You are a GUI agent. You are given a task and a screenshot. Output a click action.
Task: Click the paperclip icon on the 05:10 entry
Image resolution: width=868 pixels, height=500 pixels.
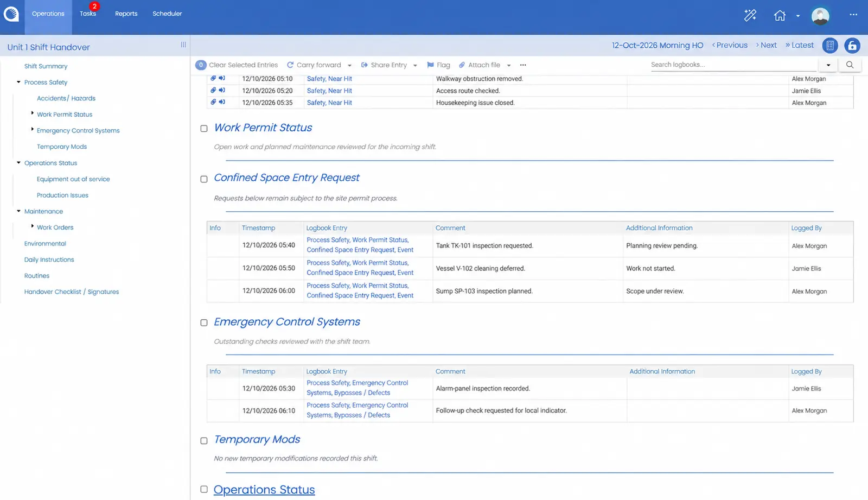tap(213, 78)
